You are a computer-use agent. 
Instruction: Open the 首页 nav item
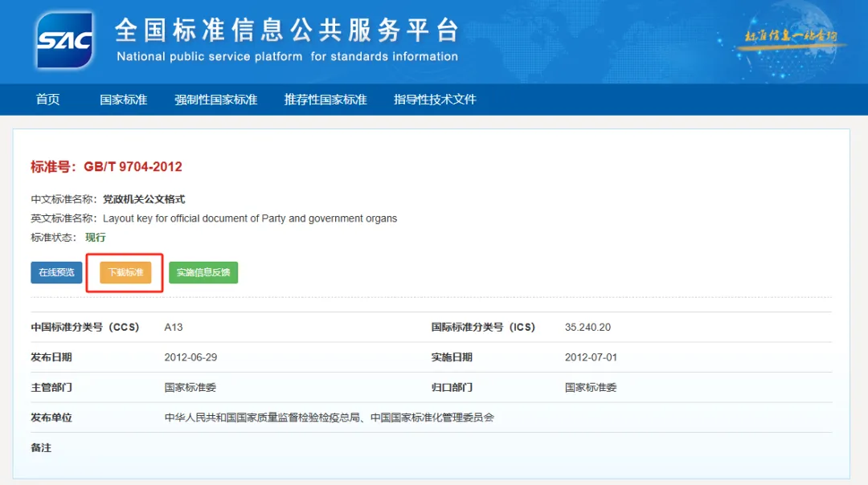pyautogui.click(x=47, y=100)
